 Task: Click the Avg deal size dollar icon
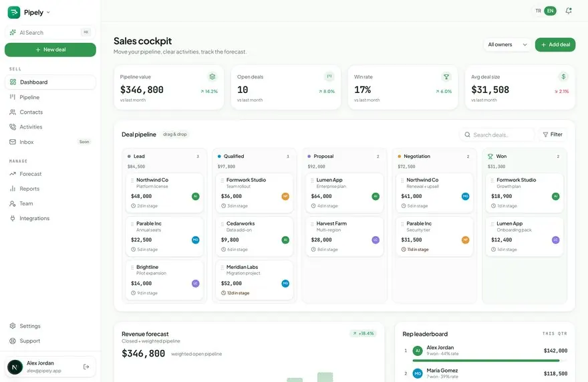pyautogui.click(x=563, y=77)
